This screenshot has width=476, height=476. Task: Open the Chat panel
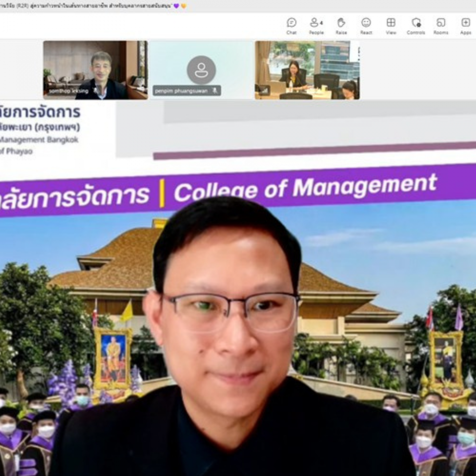click(291, 26)
